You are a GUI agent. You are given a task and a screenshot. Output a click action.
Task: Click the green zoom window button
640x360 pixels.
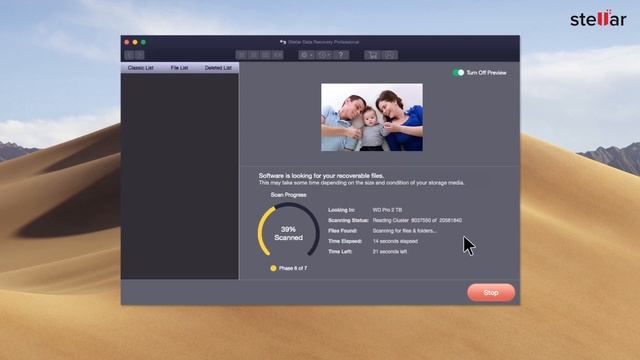pos(143,42)
